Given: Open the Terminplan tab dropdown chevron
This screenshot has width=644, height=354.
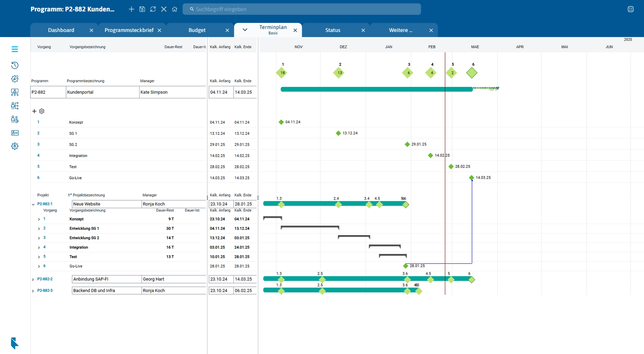Looking at the screenshot, I should pyautogui.click(x=245, y=30).
